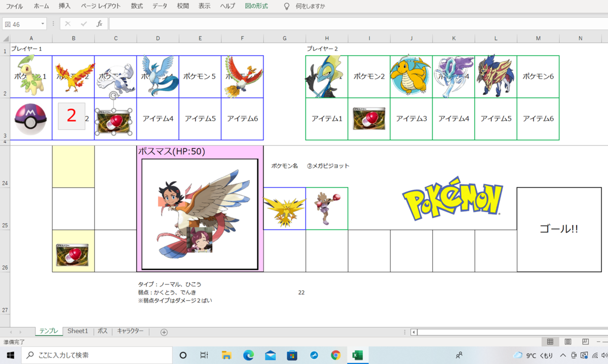
Task: Click the Windows taskbar search box
Action: point(97,355)
